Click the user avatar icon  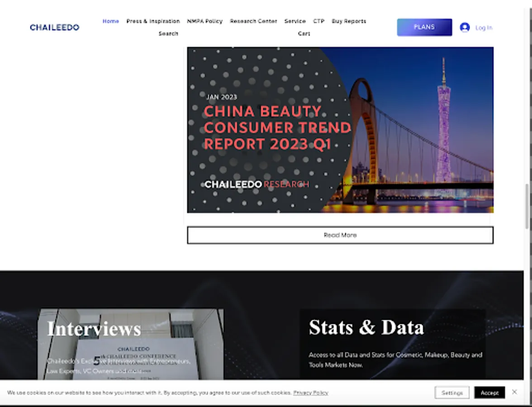(x=465, y=28)
